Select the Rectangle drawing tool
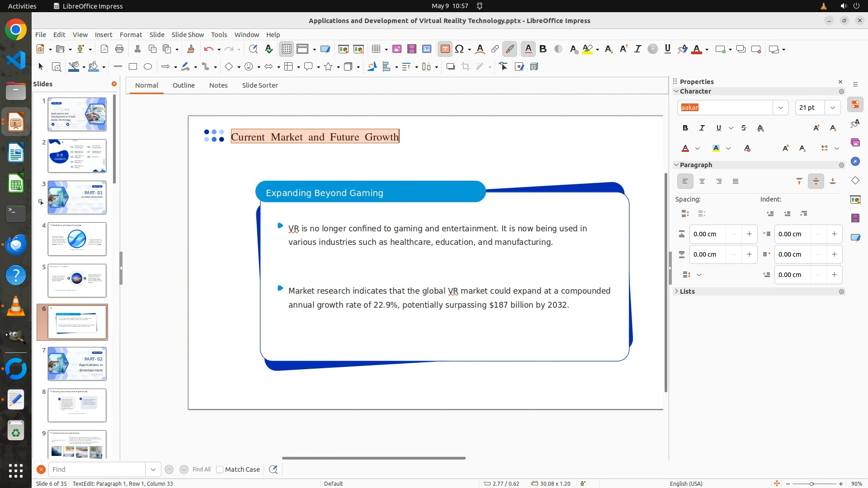The width and height of the screenshot is (868, 488). (133, 67)
